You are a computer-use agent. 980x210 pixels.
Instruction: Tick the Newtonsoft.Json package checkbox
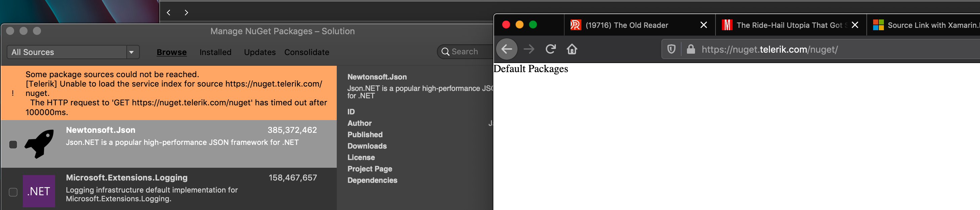click(13, 144)
